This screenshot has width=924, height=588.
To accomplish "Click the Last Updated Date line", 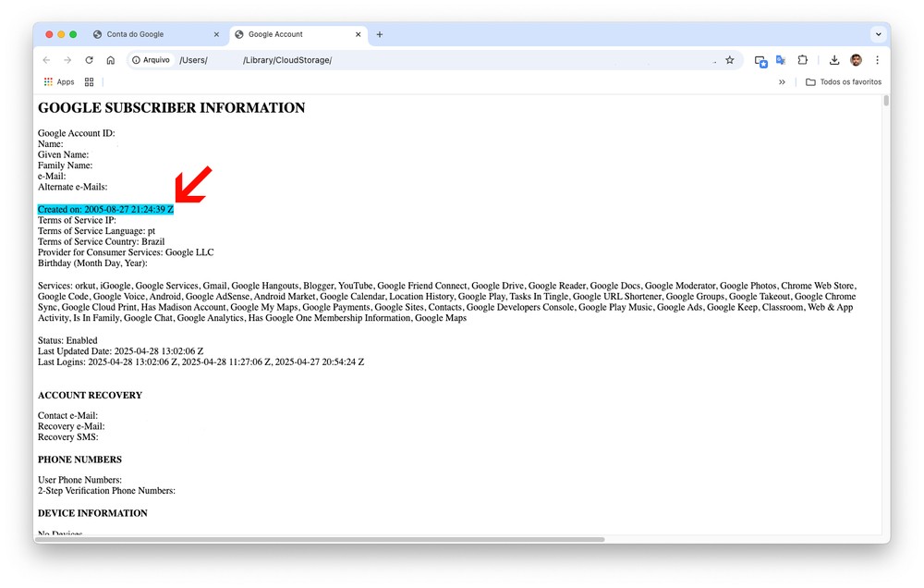I will coord(120,351).
